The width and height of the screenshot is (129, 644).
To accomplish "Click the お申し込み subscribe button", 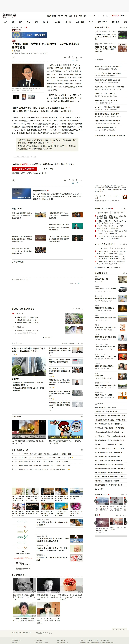I will pos(115,16).
